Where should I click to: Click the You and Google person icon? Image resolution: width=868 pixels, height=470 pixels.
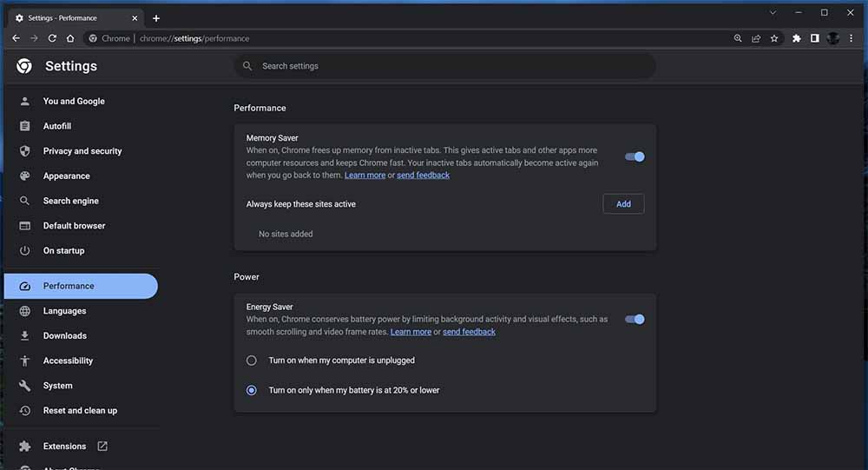coord(25,101)
